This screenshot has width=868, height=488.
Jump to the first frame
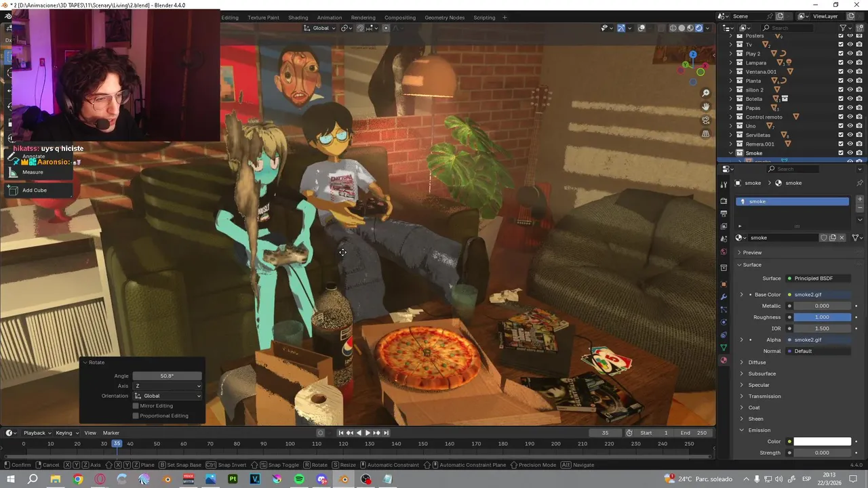point(340,433)
